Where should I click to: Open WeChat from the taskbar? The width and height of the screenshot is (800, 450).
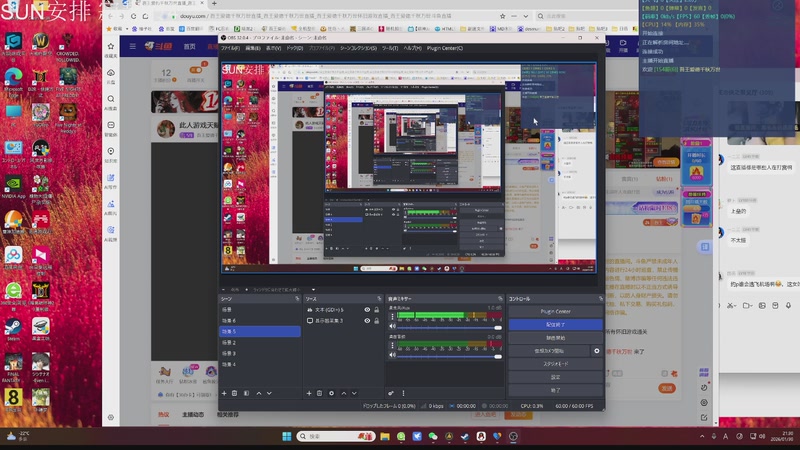tap(433, 437)
